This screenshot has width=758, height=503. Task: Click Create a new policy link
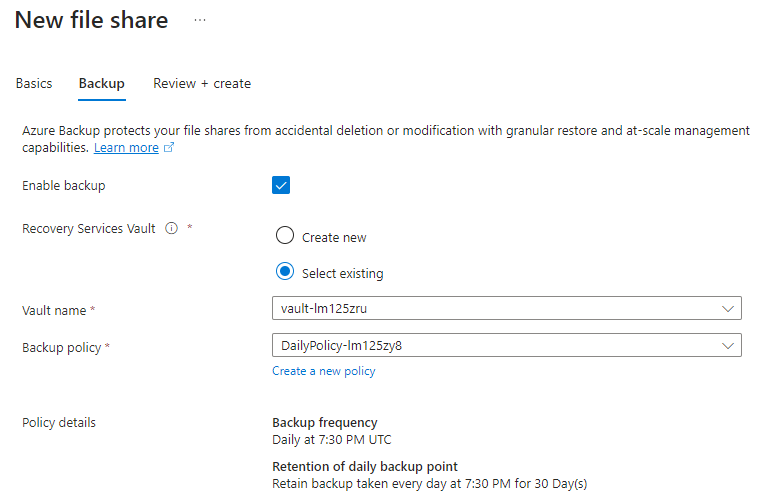tap(323, 371)
